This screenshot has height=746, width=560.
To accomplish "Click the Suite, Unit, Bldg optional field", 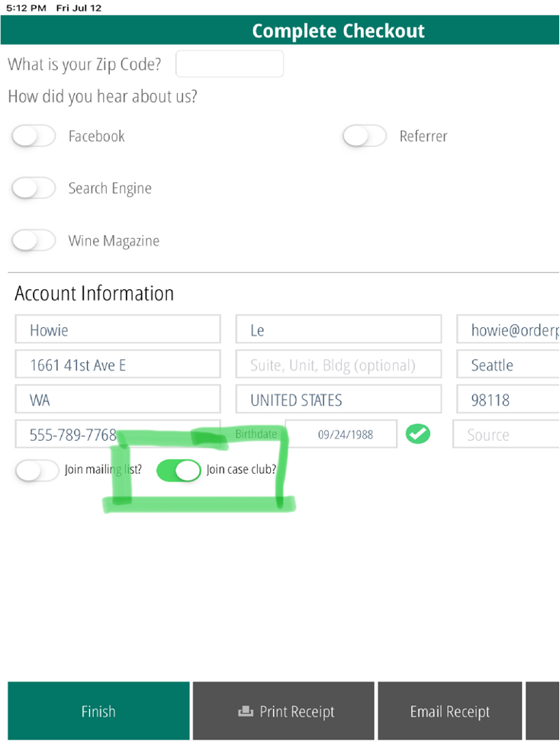I will (x=338, y=365).
